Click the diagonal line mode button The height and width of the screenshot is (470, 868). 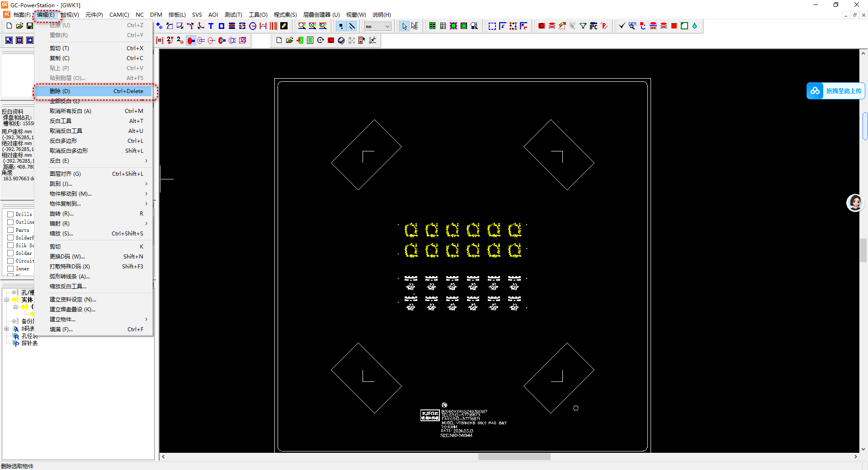tap(352, 26)
